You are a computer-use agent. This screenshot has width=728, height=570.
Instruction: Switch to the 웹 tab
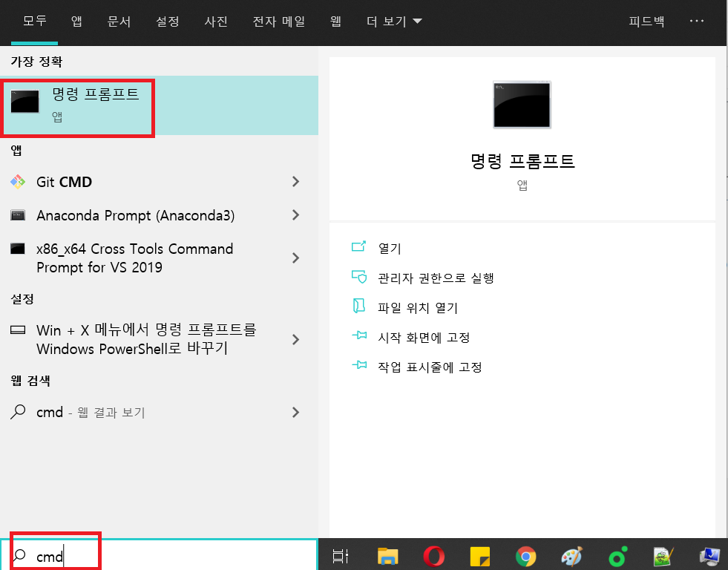coord(335,22)
